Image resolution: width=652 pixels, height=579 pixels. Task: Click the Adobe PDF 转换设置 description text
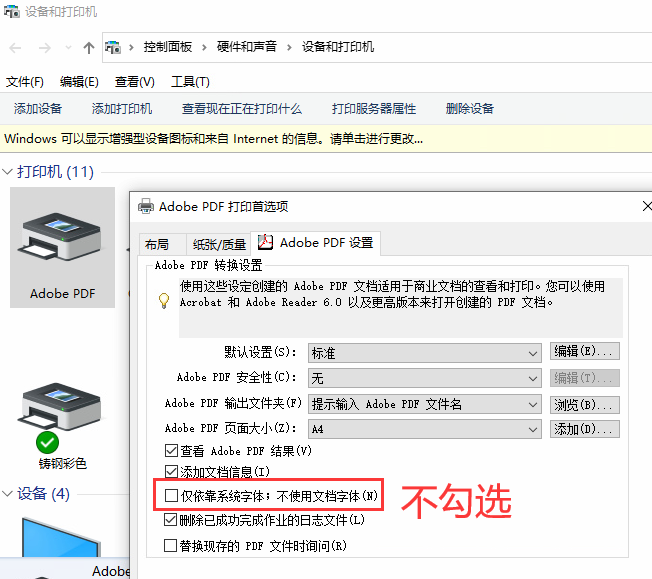(392, 294)
